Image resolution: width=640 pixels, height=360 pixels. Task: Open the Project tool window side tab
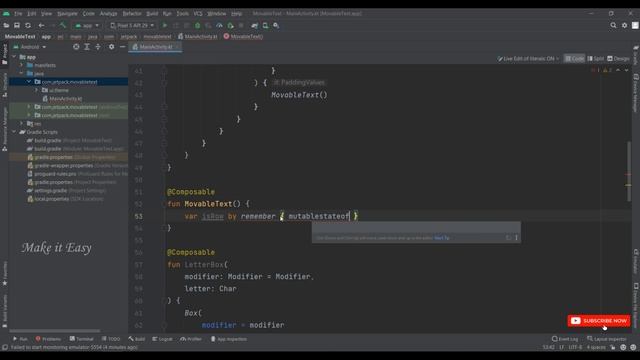pyautogui.click(x=4, y=54)
